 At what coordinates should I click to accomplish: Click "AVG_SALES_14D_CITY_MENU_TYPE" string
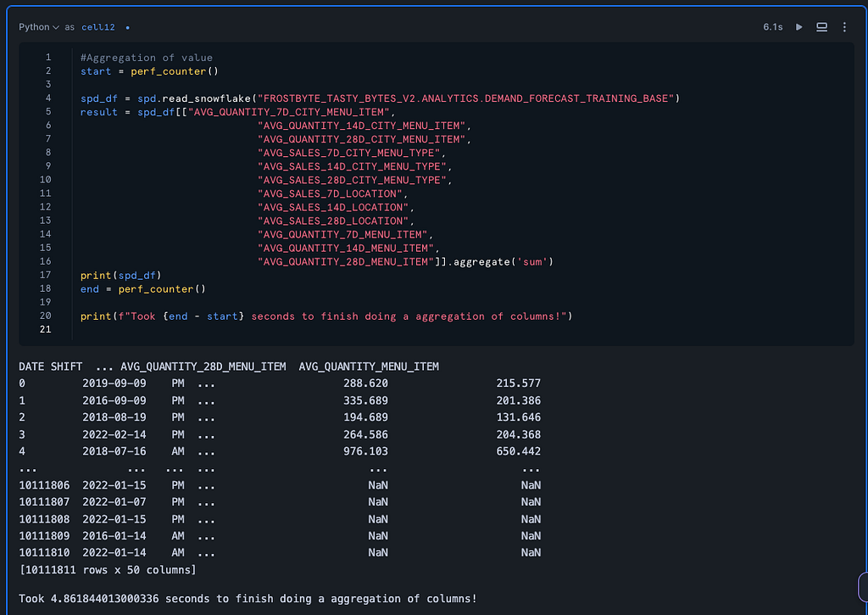click(x=352, y=167)
